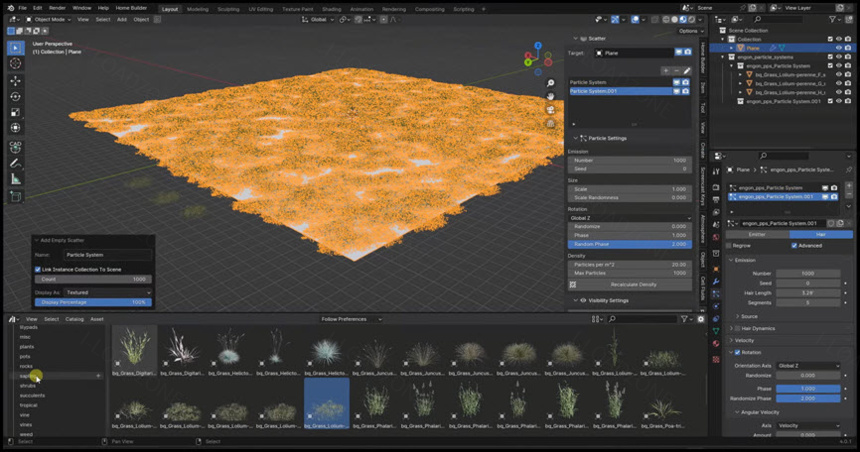The image size is (860, 452).
Task: Select the shrubs catalog in asset browser
Action: (x=27, y=386)
